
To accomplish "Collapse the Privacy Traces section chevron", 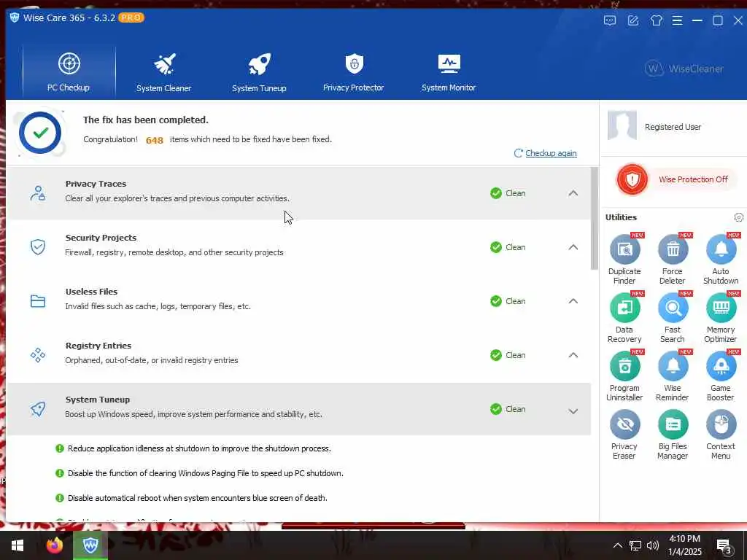I will coord(573,193).
